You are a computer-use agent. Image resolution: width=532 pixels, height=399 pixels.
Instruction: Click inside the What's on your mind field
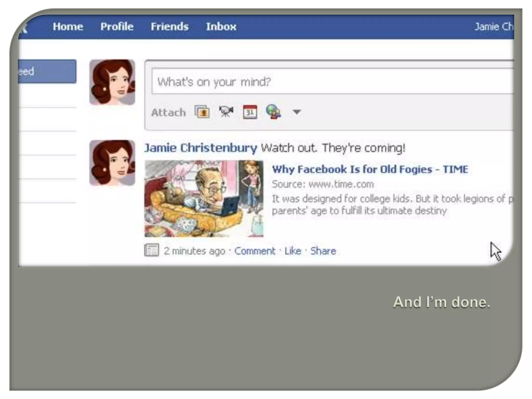pos(333,81)
